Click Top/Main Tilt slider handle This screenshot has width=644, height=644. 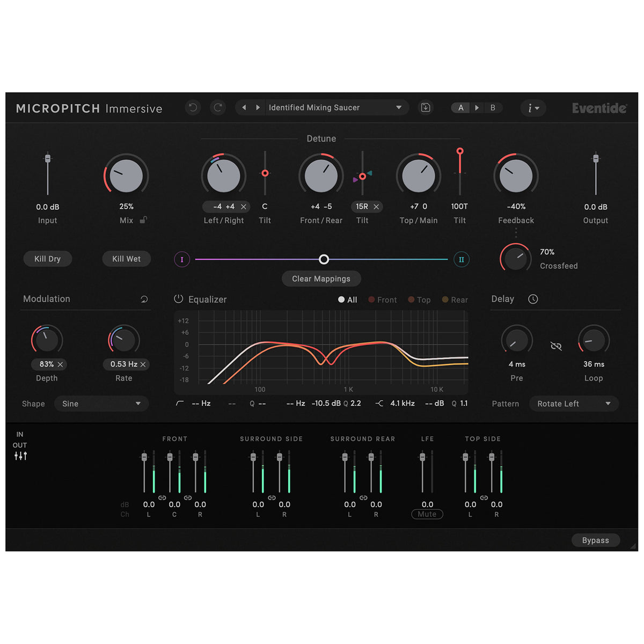460,151
